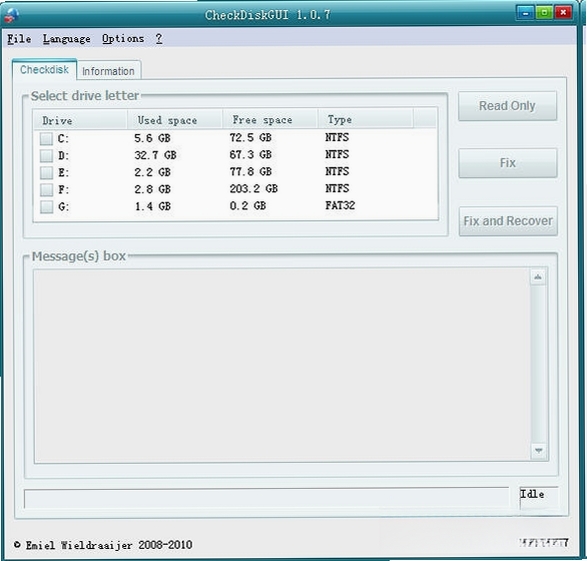Click the Fix button
This screenshot has width=587, height=561.
point(508,163)
